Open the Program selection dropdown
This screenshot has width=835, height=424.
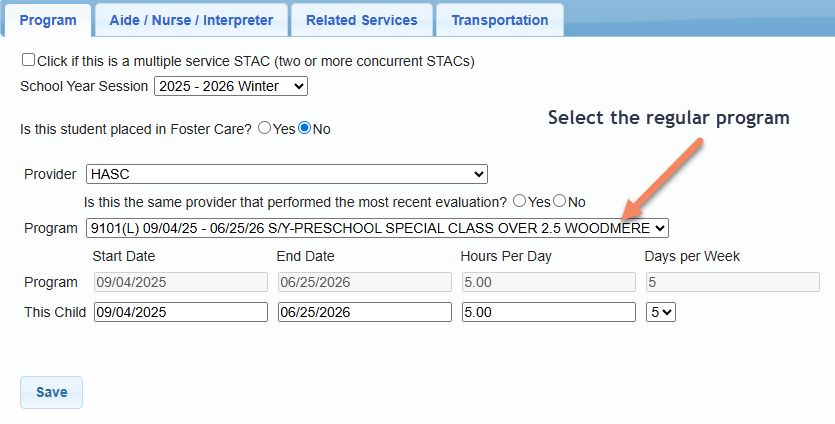[x=377, y=228]
